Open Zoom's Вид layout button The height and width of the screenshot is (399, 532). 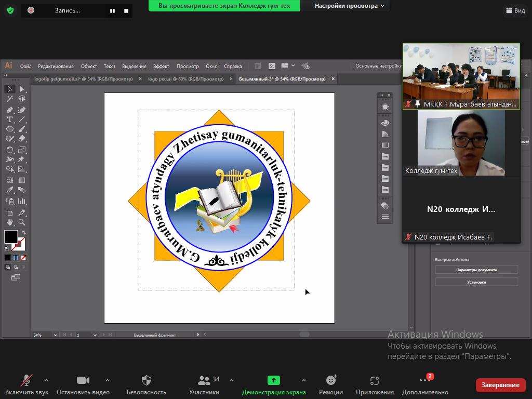point(515,10)
